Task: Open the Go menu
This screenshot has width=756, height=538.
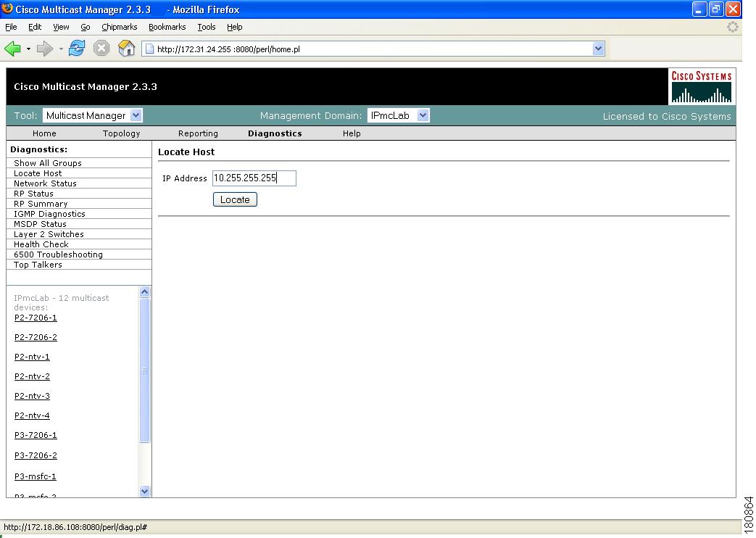Action: coord(86,27)
